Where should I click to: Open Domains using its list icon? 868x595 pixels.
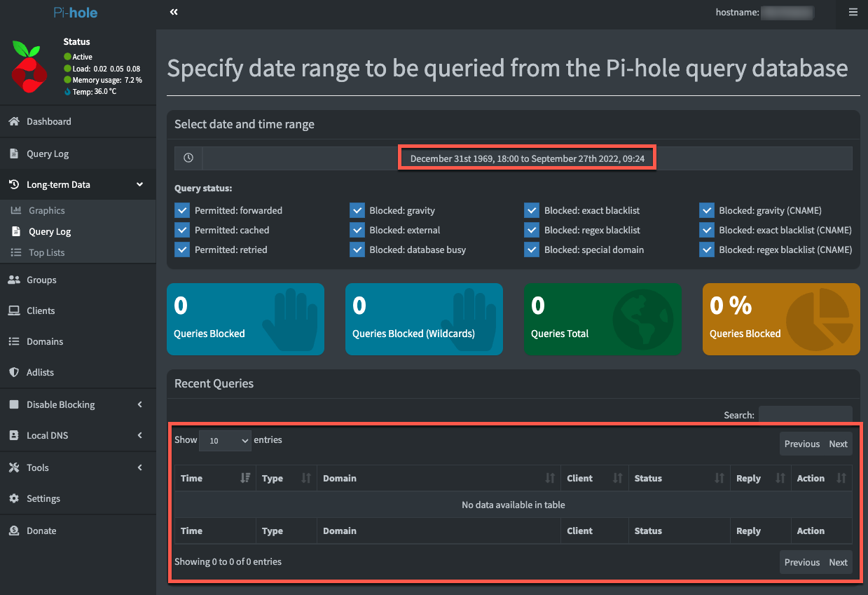pos(14,341)
